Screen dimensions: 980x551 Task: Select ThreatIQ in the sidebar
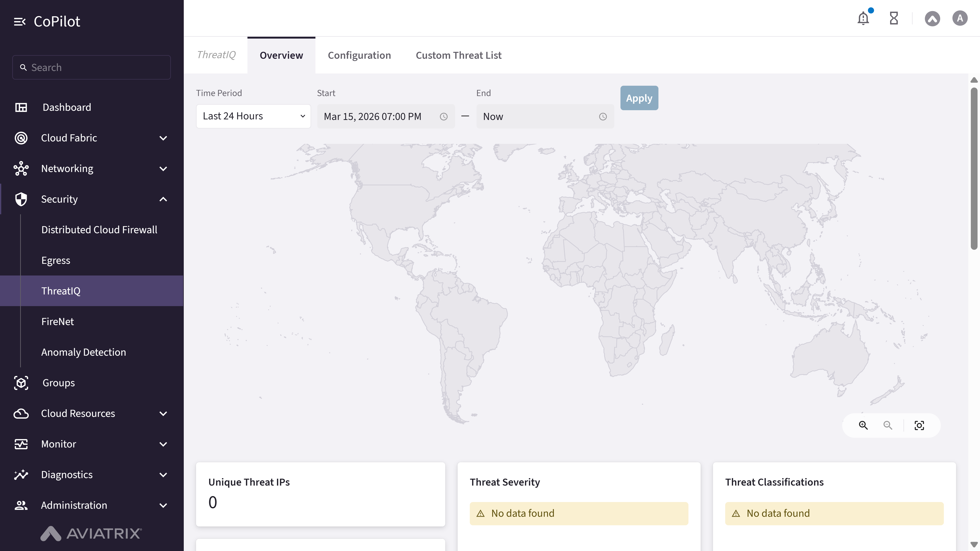(x=92, y=291)
